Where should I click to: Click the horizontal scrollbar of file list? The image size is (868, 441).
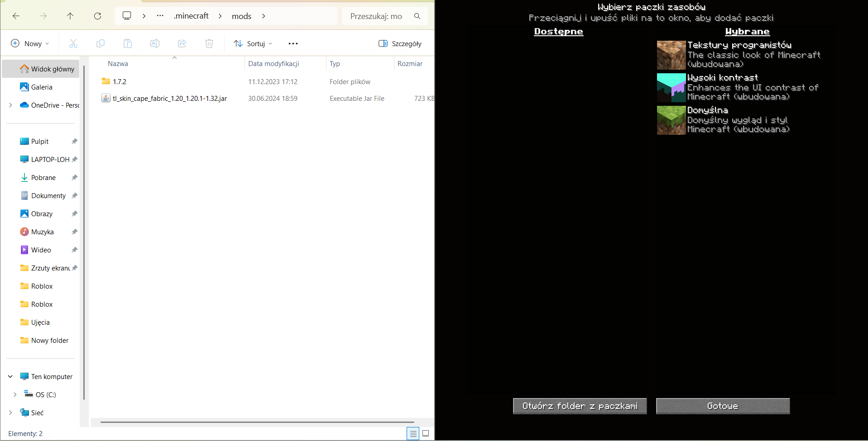point(257,422)
